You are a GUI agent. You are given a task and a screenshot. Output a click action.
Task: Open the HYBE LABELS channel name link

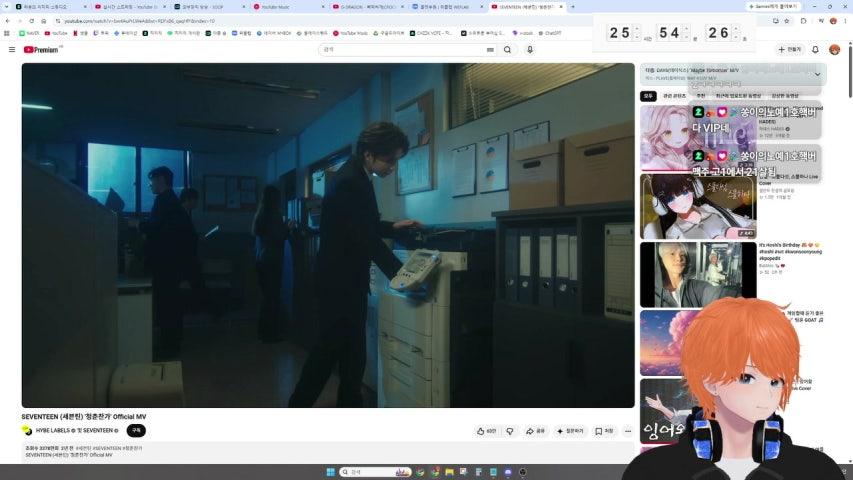tap(53, 430)
